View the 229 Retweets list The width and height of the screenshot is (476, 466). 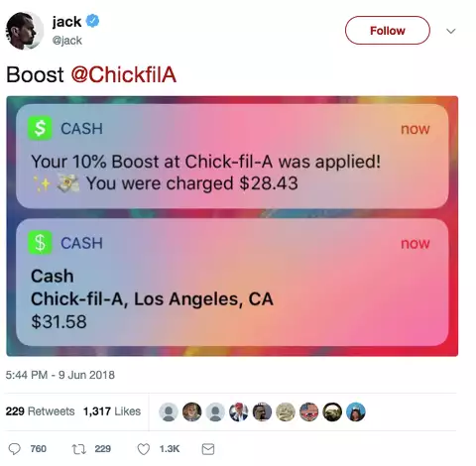point(40,411)
